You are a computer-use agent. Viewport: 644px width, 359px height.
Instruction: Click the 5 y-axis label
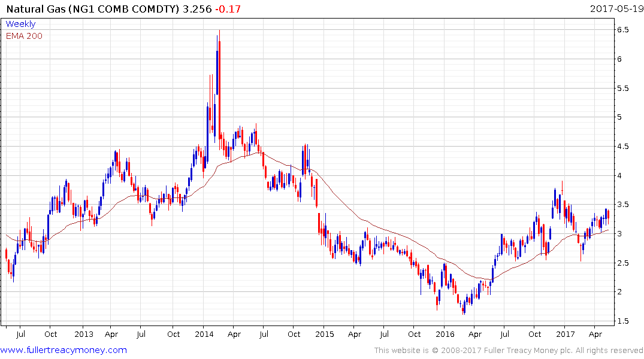(x=619, y=117)
